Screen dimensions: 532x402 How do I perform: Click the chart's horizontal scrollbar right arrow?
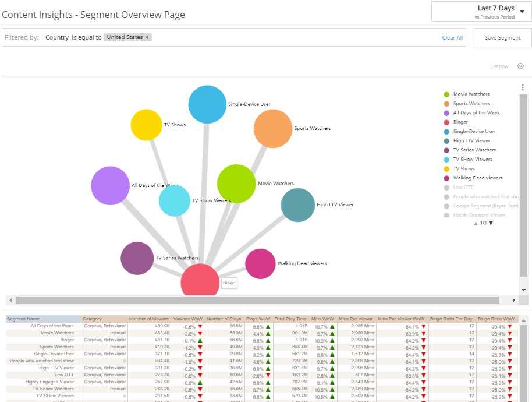coord(514,300)
